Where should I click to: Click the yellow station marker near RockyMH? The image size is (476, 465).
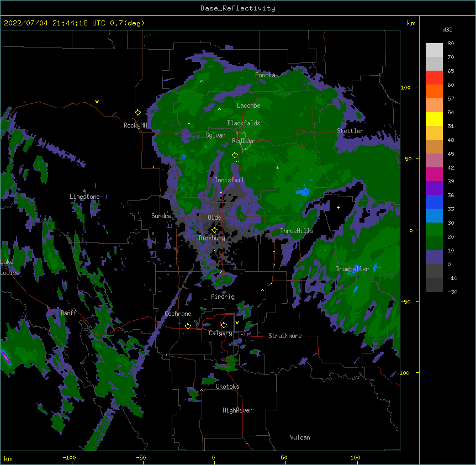[x=138, y=113]
